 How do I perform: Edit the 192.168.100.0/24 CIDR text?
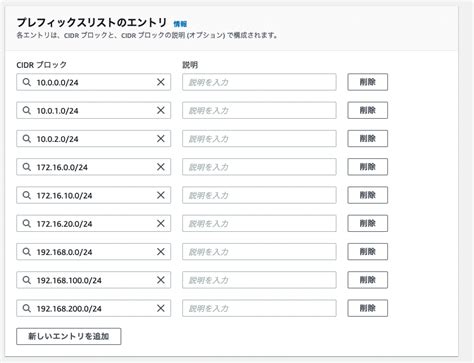69,280
